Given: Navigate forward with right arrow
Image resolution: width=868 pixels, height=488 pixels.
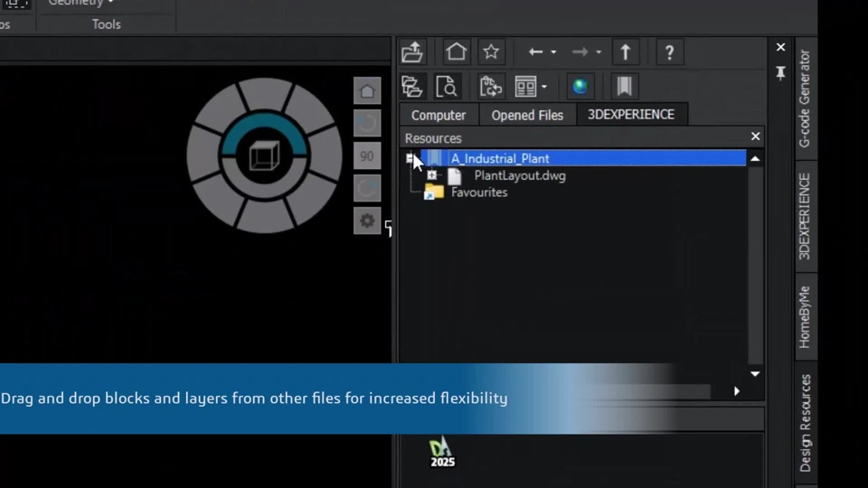Looking at the screenshot, I should 580,52.
